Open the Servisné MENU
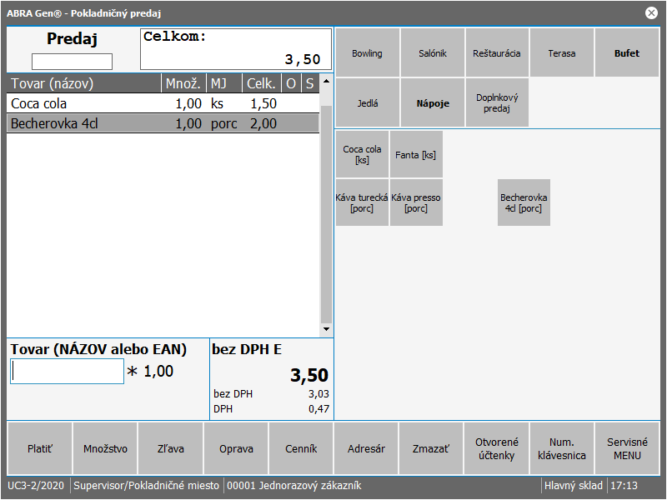Image resolution: width=667 pixels, height=500 pixels. (x=627, y=449)
